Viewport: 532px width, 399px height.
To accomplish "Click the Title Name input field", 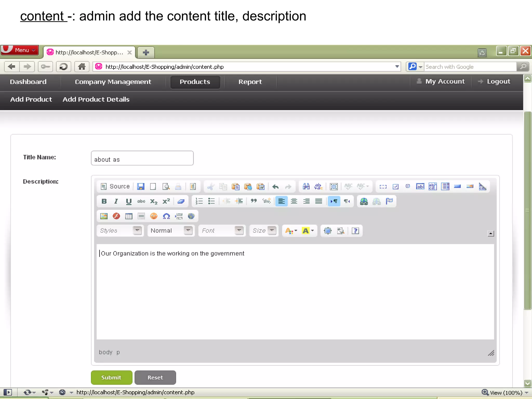I will tap(142, 158).
